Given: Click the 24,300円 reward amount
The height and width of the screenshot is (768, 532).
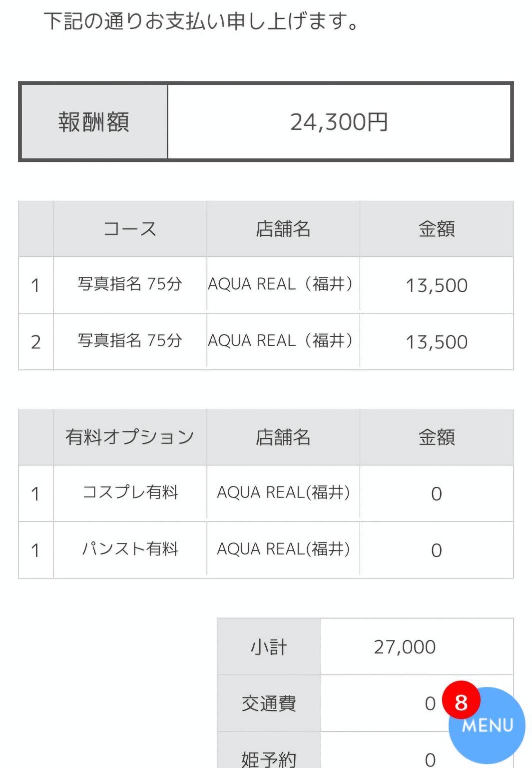Looking at the screenshot, I should coord(339,122).
